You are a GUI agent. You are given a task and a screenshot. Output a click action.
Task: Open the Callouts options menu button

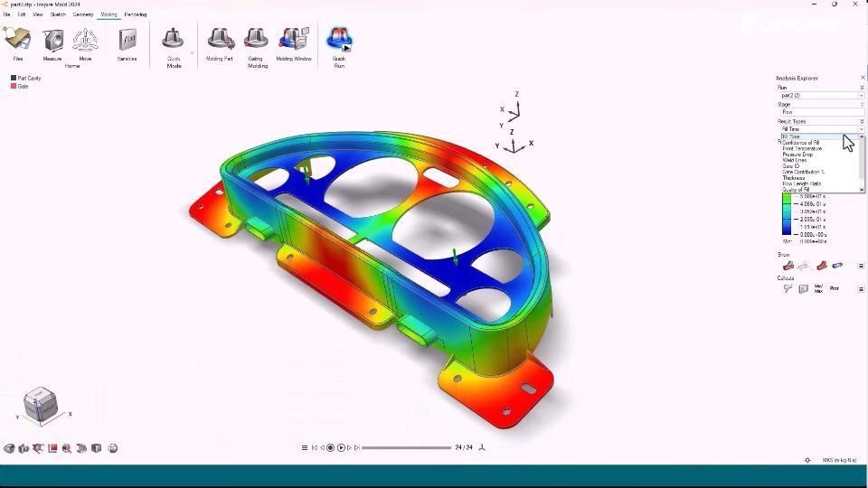tap(861, 289)
